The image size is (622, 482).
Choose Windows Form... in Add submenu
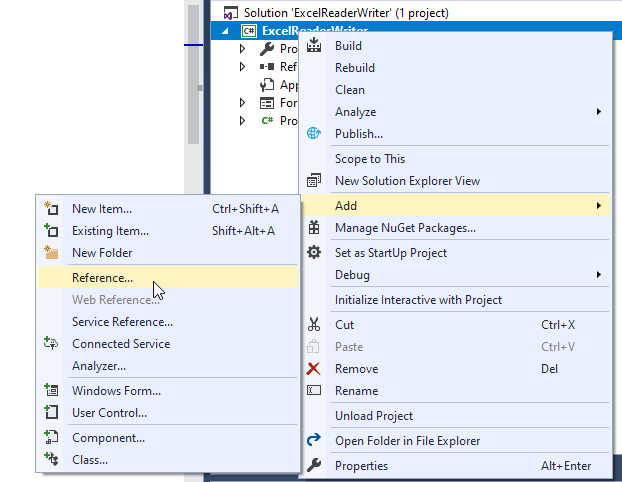(x=116, y=390)
